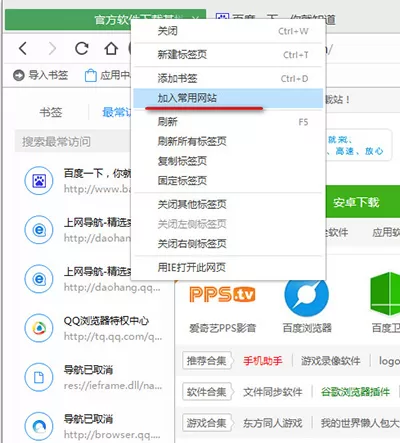Open the 推荐合集 category label

(207, 361)
